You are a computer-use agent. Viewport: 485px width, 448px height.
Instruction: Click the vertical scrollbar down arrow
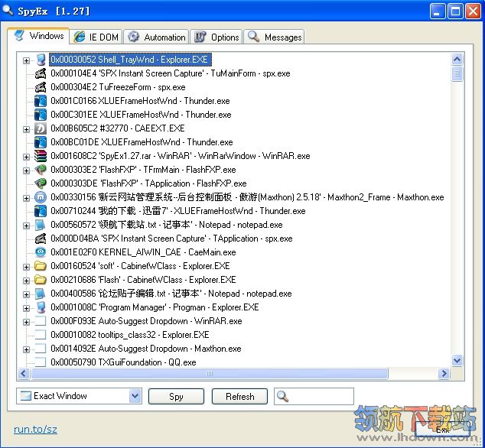pyautogui.click(x=457, y=360)
